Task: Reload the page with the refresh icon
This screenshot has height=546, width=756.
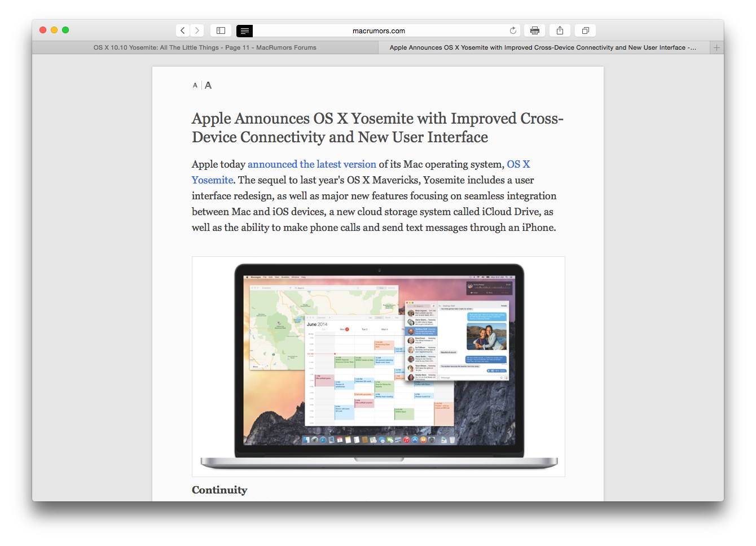Action: click(513, 30)
